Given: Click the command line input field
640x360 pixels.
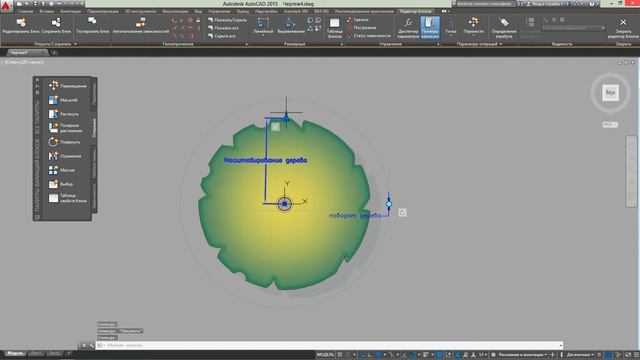Looking at the screenshot, I should [329, 345].
